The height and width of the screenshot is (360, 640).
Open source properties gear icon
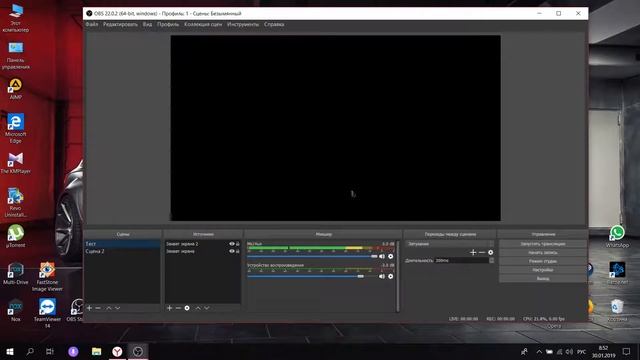pyautogui.click(x=187, y=308)
